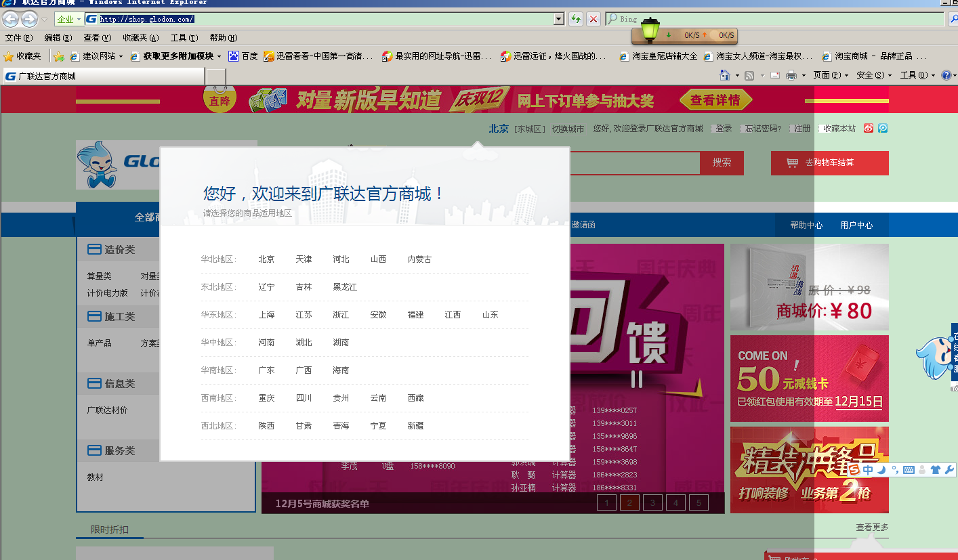Open the 编辑(E) menu
The image size is (958, 560).
coord(58,38)
